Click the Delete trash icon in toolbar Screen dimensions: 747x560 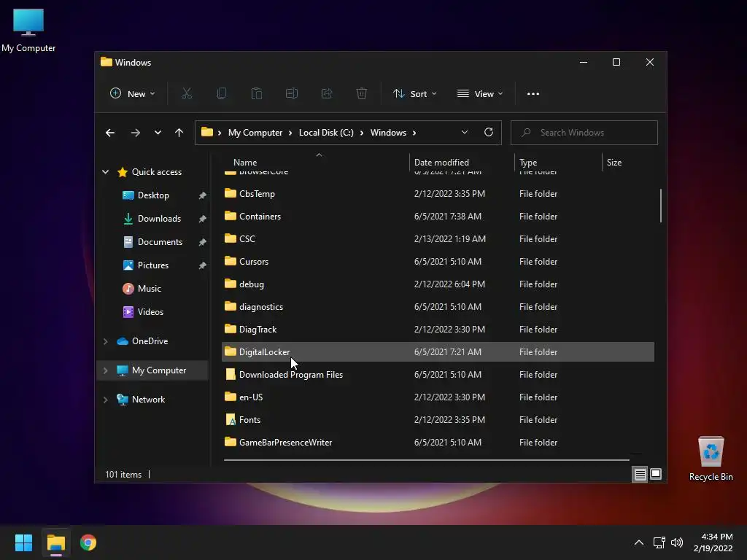362,94
